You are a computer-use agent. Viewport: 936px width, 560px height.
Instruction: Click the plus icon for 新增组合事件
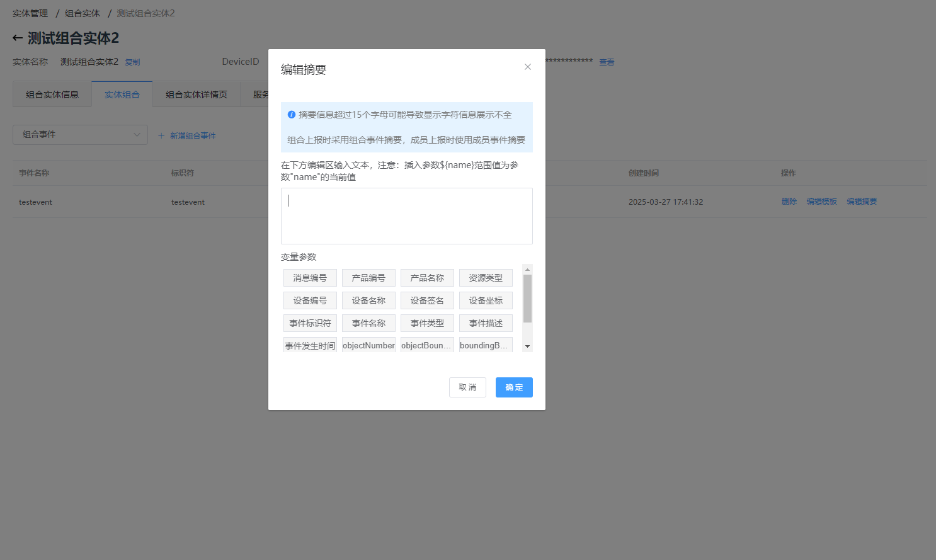[161, 135]
